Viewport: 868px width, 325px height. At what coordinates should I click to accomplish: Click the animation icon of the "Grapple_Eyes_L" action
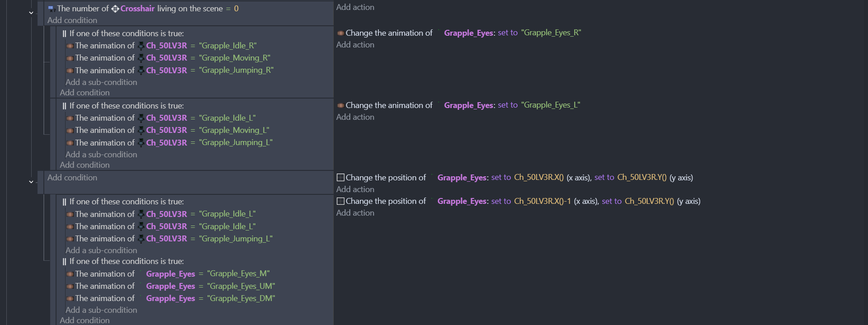coord(340,105)
